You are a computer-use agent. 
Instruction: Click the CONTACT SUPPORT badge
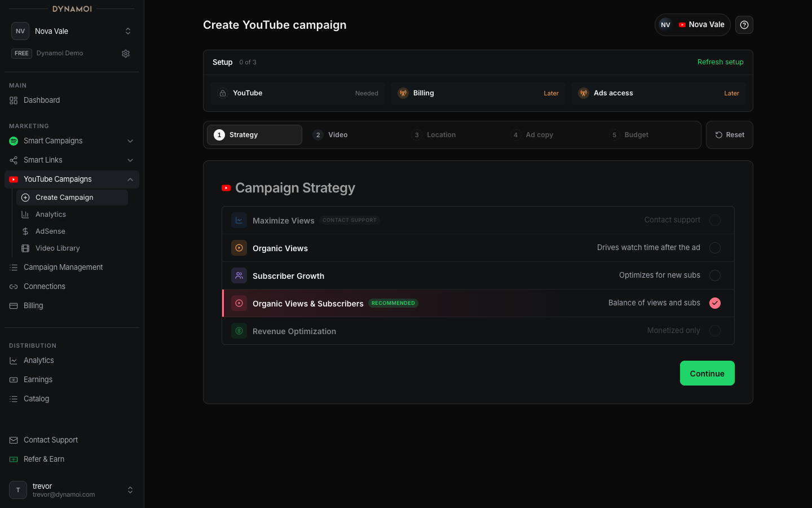350,220
